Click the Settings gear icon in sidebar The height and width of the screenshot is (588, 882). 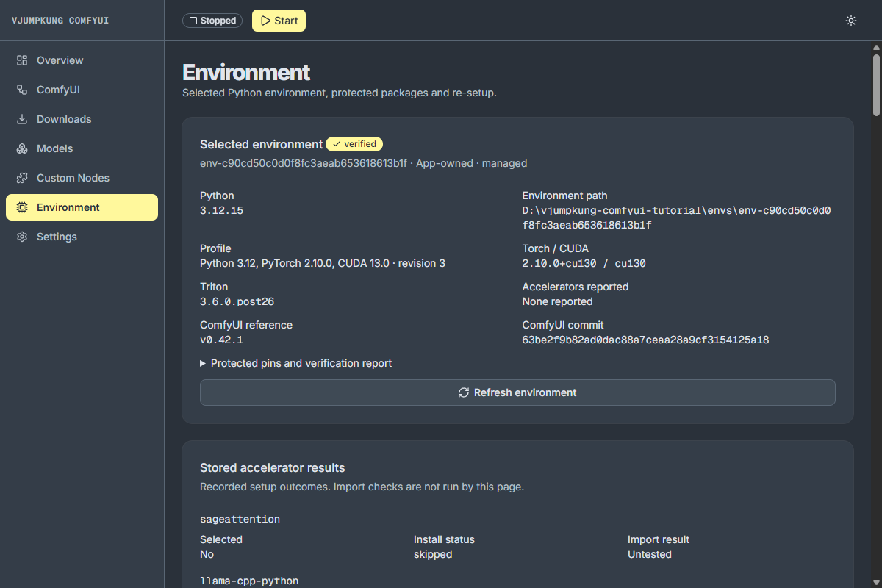coord(22,237)
